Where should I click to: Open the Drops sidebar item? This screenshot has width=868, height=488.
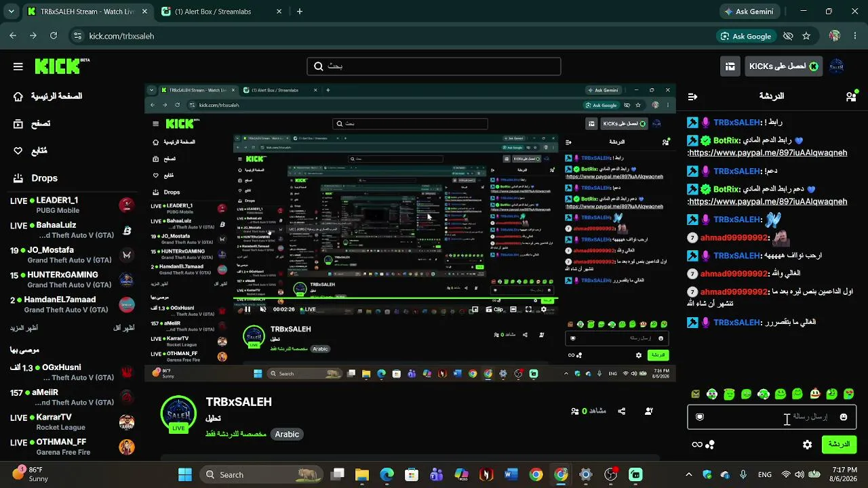[35, 178]
